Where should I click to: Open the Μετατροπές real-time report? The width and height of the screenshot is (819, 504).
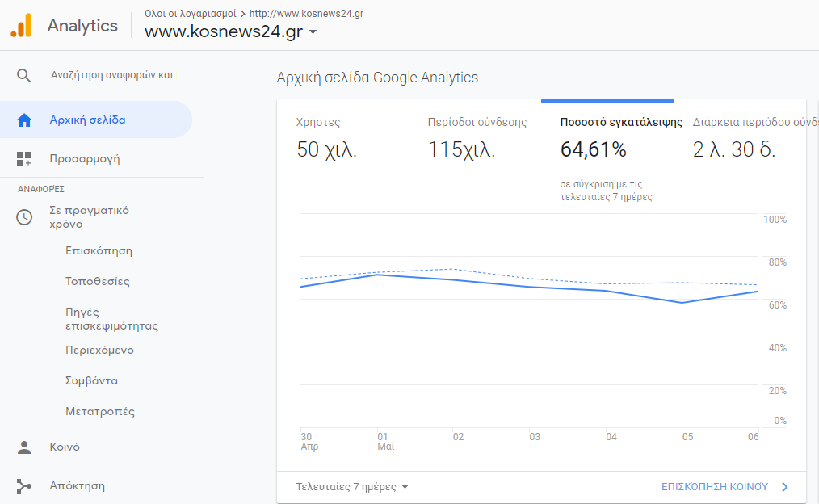click(x=100, y=412)
